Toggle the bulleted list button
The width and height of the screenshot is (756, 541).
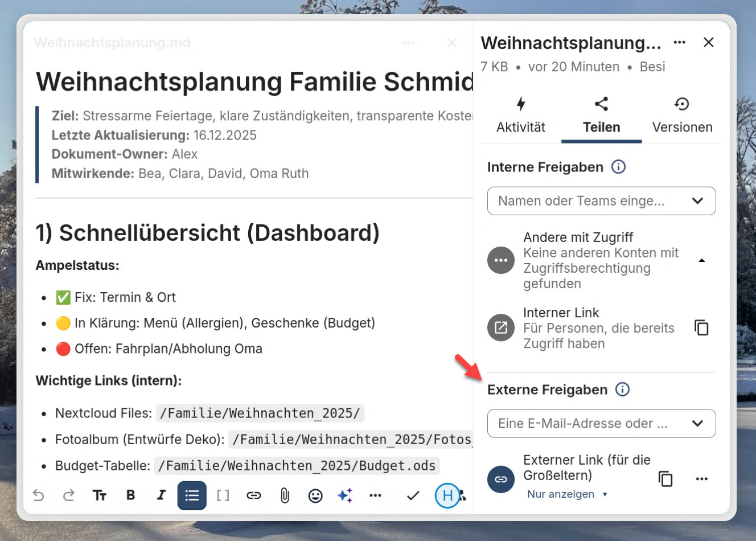[x=192, y=495]
